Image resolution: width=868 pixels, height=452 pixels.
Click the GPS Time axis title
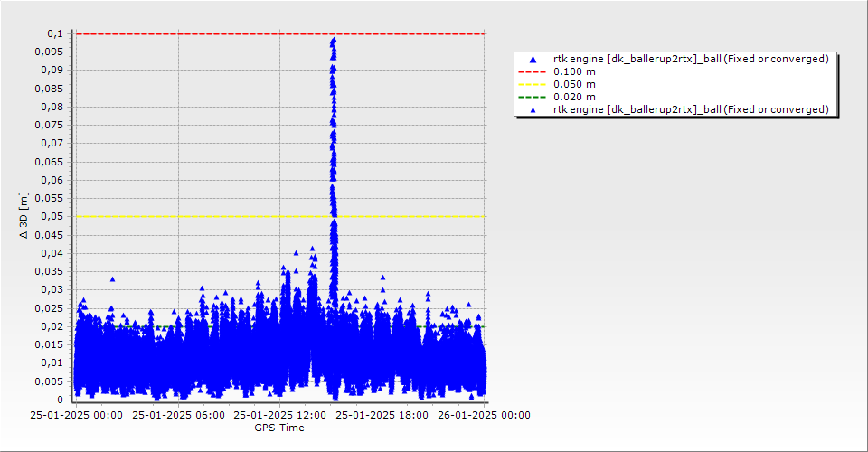click(x=279, y=428)
